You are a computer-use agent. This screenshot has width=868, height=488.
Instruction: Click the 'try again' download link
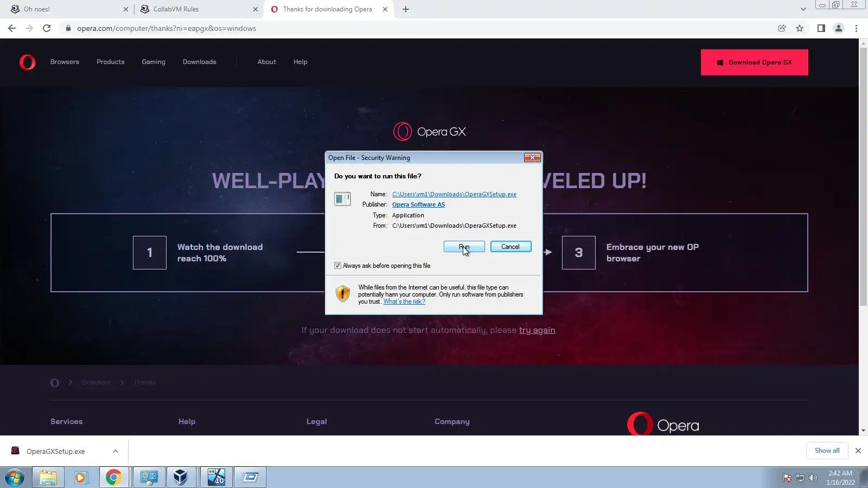coord(537,330)
